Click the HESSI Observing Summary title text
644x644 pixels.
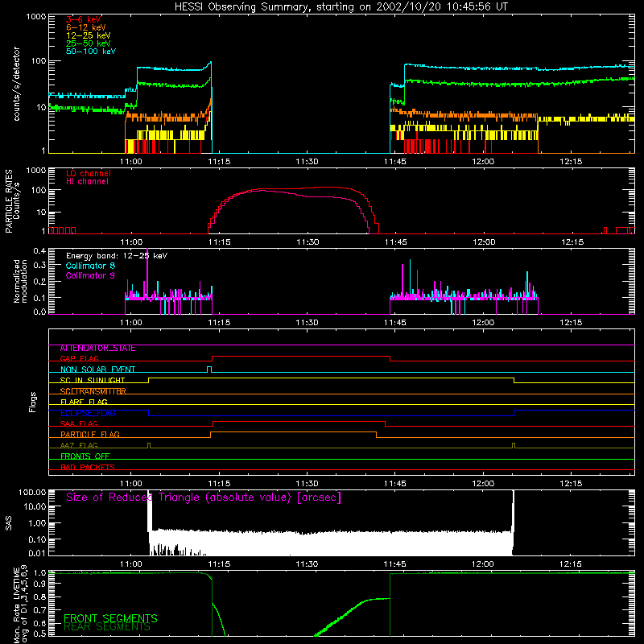(x=341, y=7)
